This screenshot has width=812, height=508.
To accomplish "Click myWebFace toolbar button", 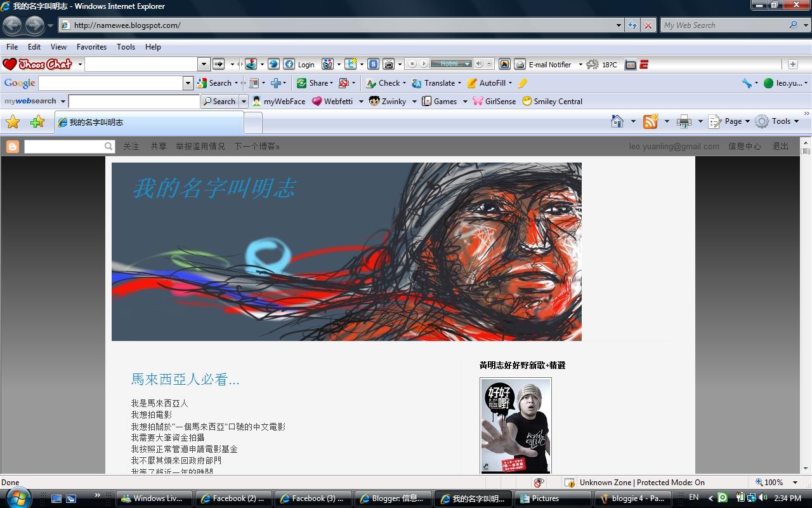I will [278, 101].
